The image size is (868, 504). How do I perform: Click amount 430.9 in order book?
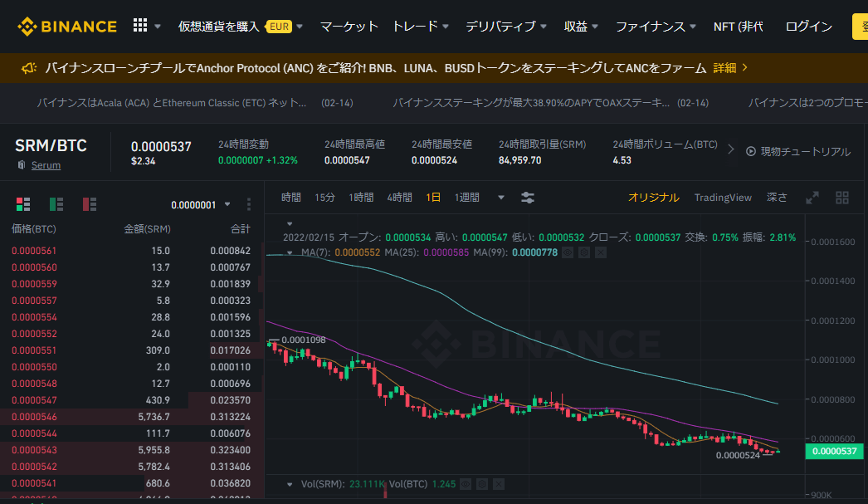point(158,400)
